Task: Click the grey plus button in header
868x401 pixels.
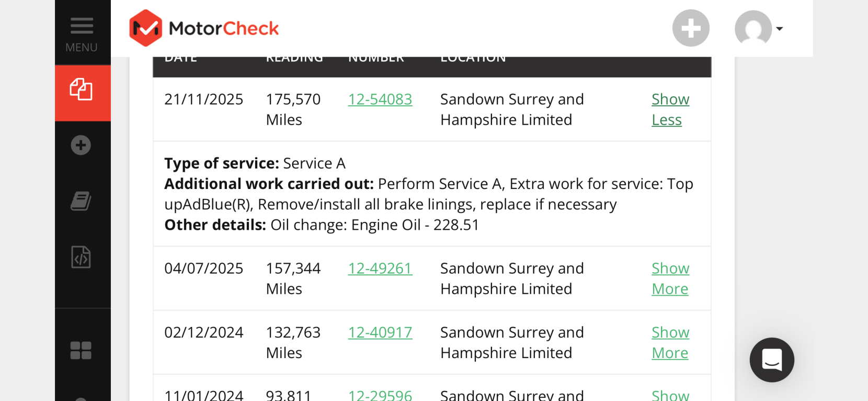Action: click(691, 28)
